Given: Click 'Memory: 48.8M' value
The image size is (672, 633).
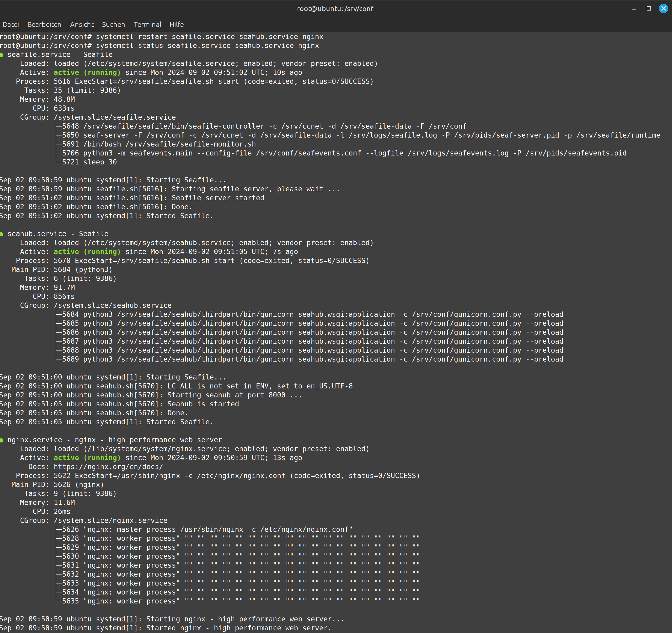Looking at the screenshot, I should pyautogui.click(x=64, y=99).
